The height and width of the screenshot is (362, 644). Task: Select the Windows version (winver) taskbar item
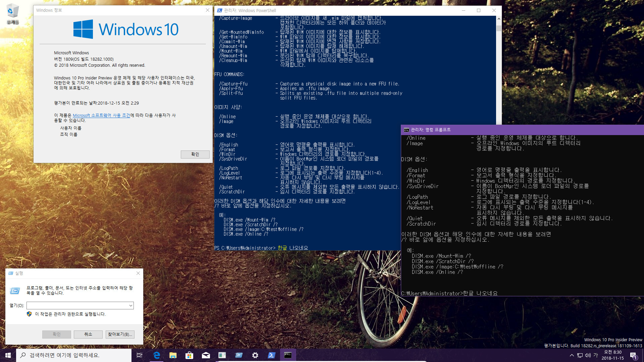[222, 355]
